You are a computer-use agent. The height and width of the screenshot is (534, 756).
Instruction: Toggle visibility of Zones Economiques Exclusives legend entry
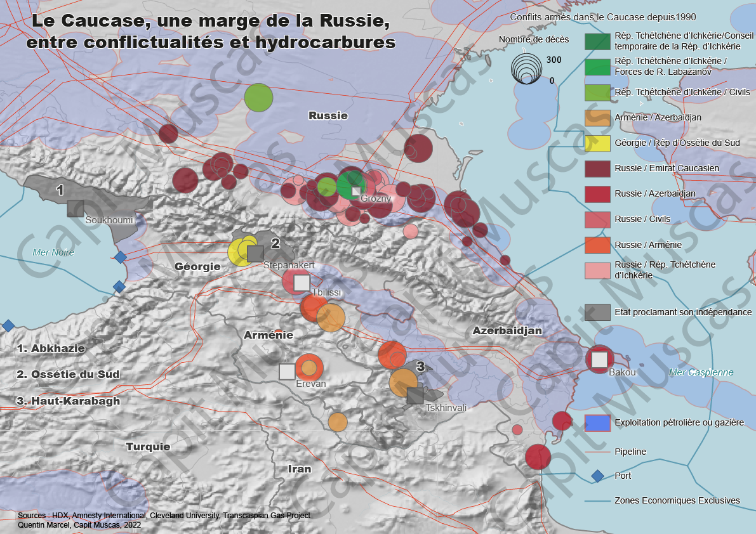(597, 500)
